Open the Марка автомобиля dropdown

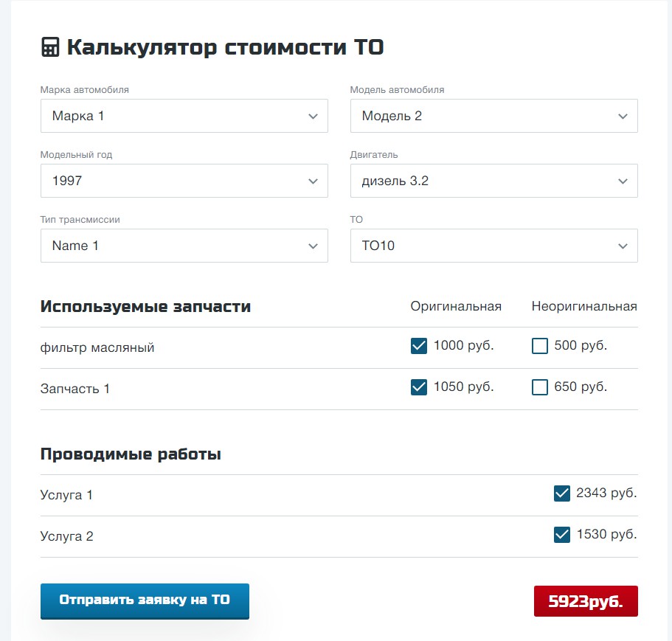point(184,116)
